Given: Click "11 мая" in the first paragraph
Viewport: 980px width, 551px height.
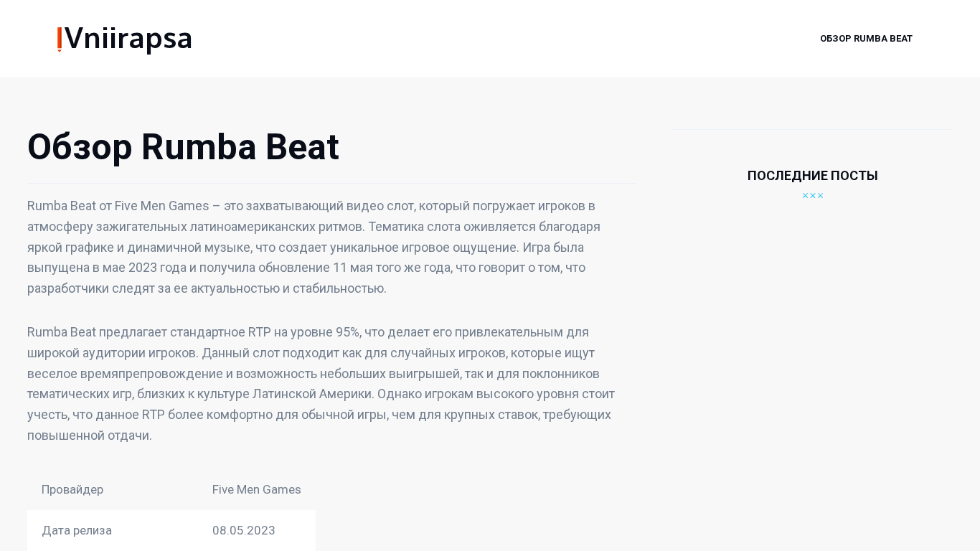Looking at the screenshot, I should 352,268.
